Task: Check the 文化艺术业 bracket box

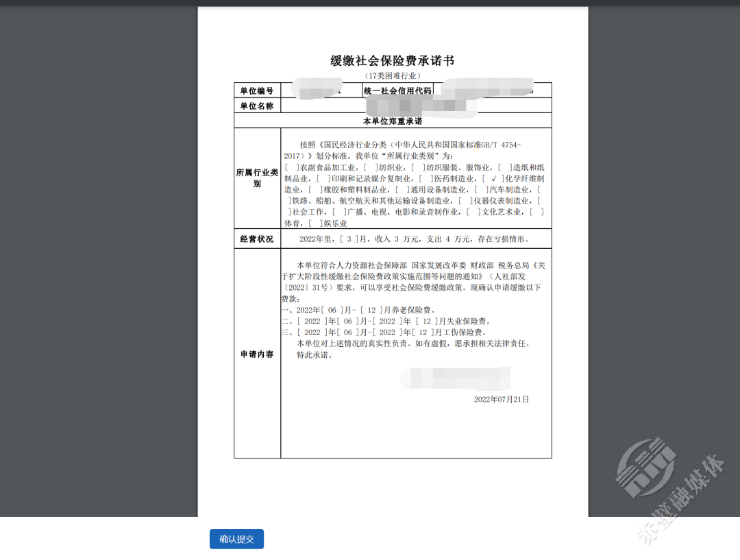Action: point(473,212)
